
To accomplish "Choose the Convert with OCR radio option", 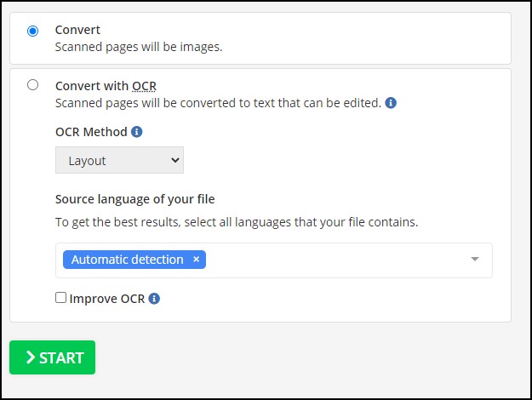I will point(32,85).
